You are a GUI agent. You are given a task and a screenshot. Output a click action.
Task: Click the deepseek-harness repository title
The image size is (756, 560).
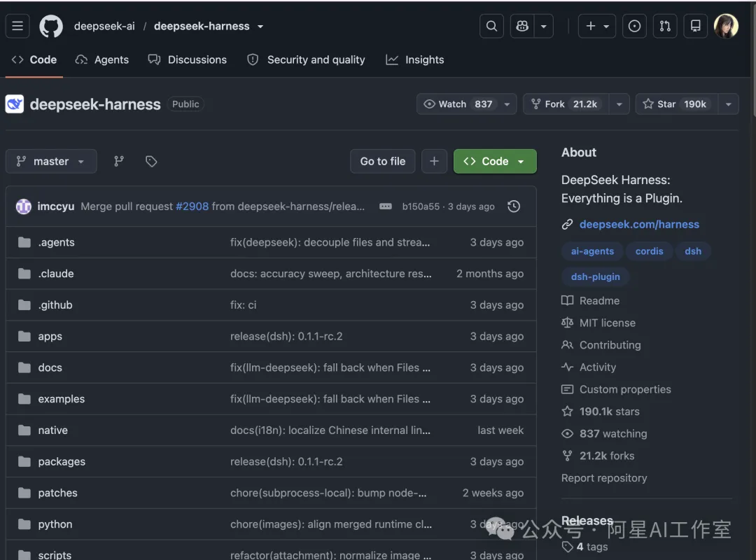click(x=95, y=104)
